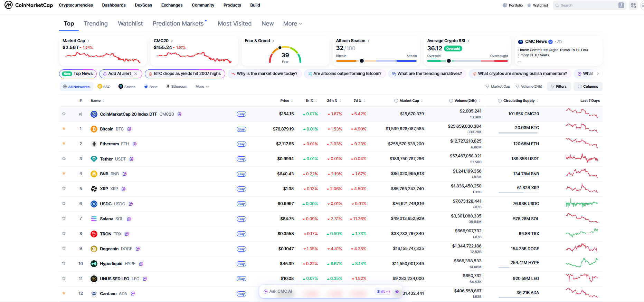The height and width of the screenshot is (302, 644).
Task: Click the XRP coin logo icon
Action: click(94, 189)
